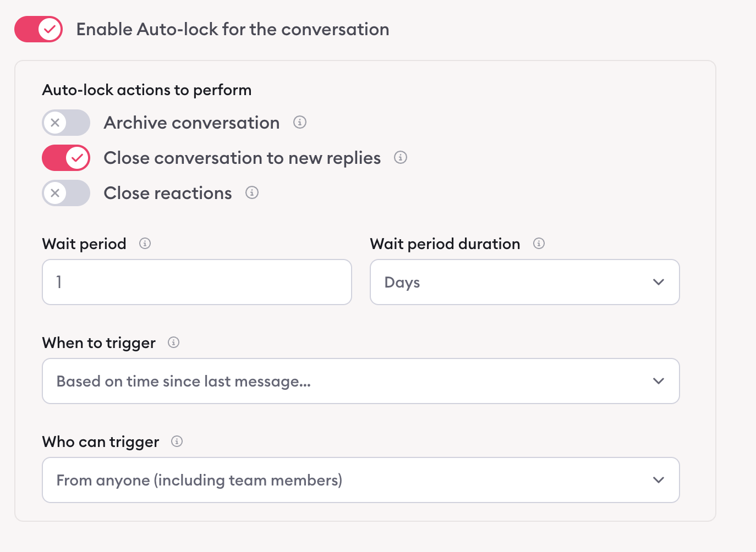Screen dimensions: 756x552
Task: Open the When to trigger info icon
Action: click(x=173, y=343)
